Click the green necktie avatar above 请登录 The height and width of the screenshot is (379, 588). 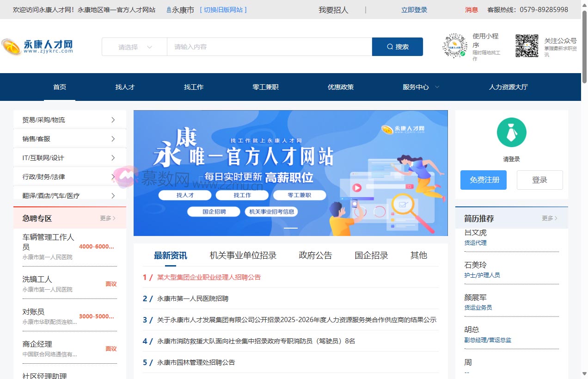(512, 132)
